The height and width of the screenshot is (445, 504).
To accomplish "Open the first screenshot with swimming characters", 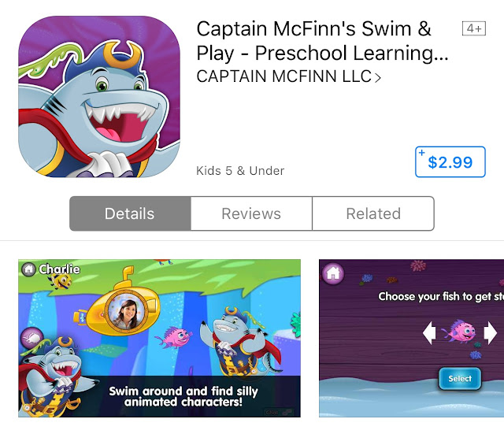I will [x=159, y=338].
